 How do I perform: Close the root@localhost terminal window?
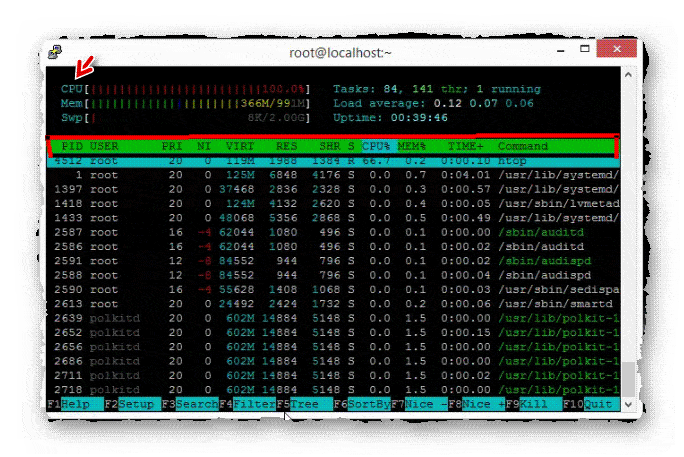pos(616,49)
